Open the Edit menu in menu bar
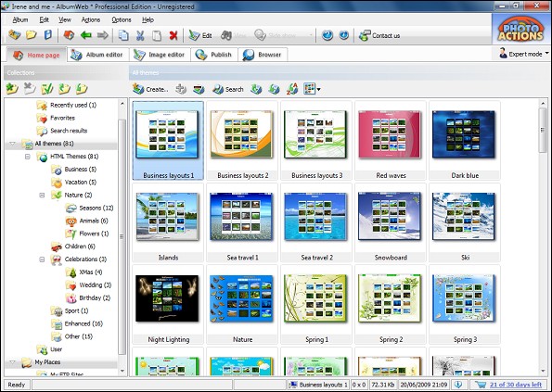The image size is (552, 392). coord(44,19)
